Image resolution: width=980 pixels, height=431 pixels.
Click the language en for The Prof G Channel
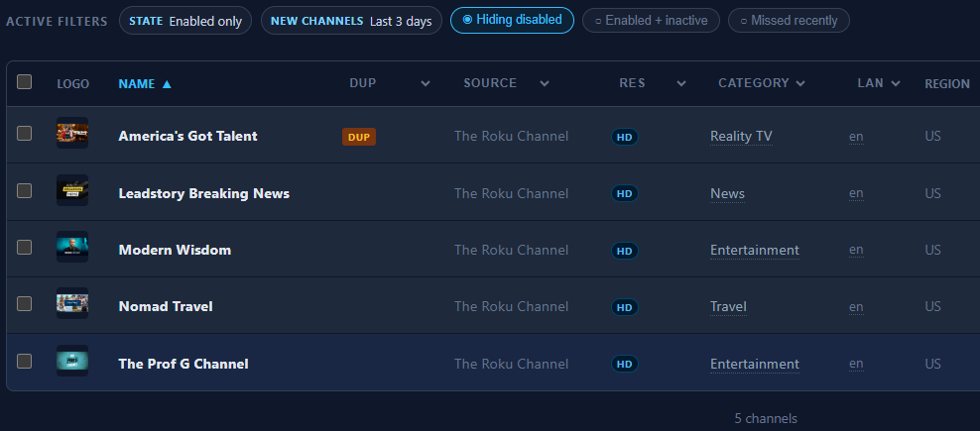tap(856, 365)
